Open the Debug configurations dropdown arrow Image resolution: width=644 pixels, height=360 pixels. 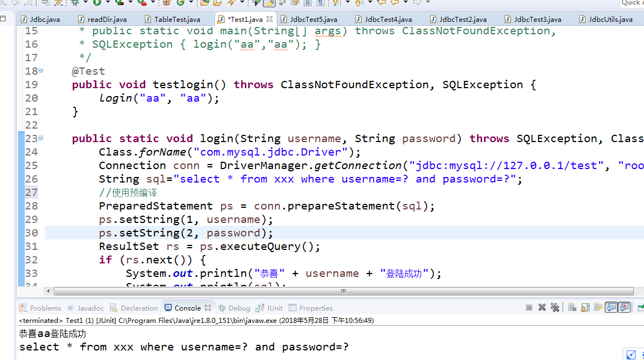coord(85,2)
